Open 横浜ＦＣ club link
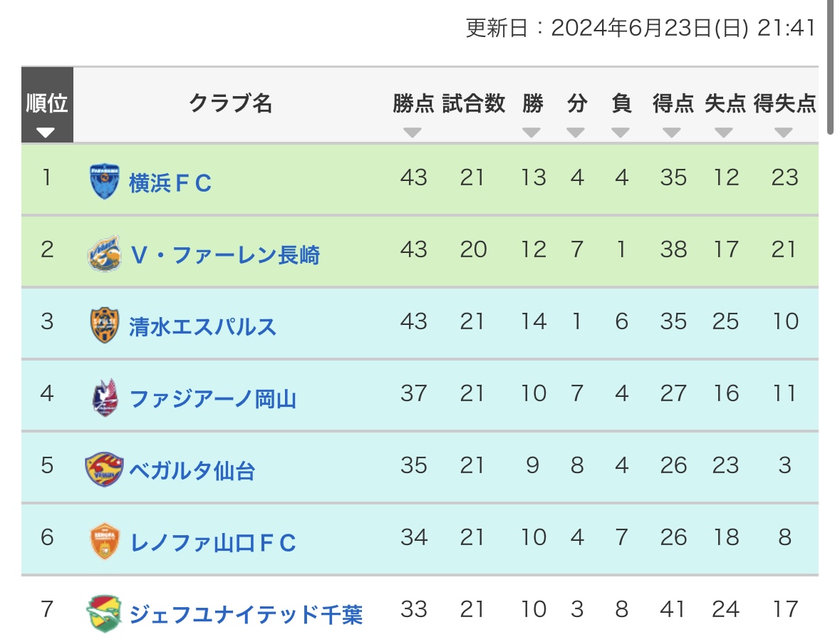Image resolution: width=840 pixels, height=642 pixels. coord(170,183)
